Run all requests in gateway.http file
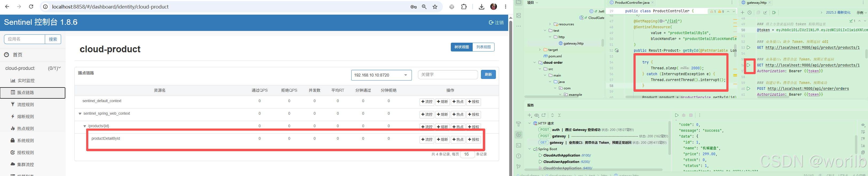Viewport: 868px width, 176px height. pyautogui.click(x=774, y=13)
